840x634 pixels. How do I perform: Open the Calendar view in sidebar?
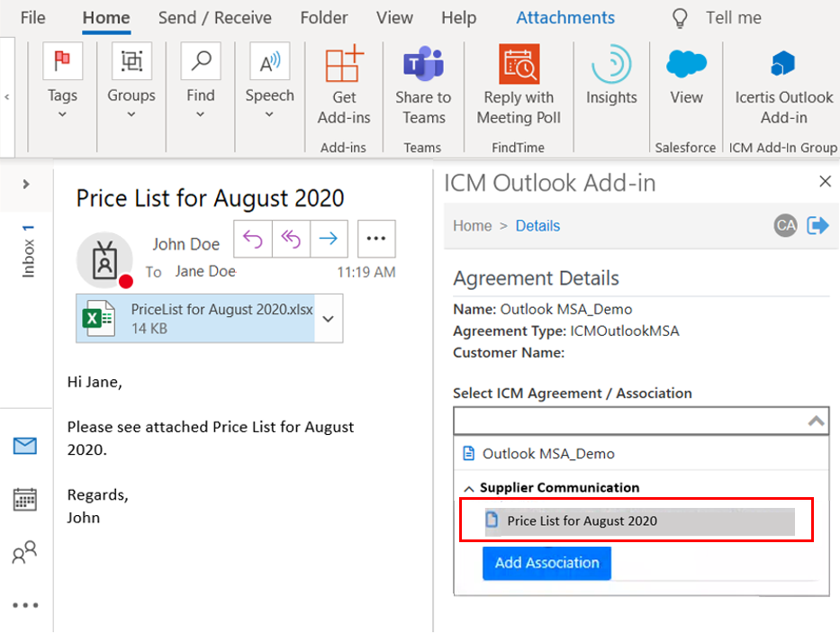24,499
